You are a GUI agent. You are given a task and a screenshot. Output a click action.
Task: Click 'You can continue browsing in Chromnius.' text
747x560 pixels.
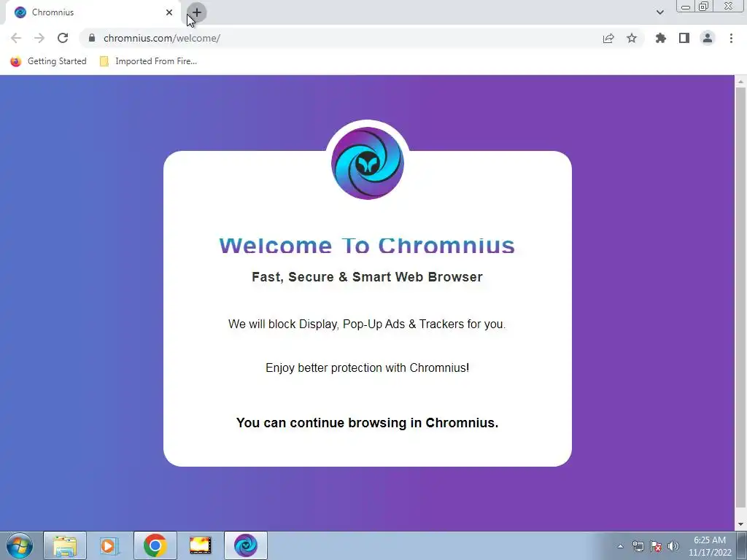[x=368, y=422]
